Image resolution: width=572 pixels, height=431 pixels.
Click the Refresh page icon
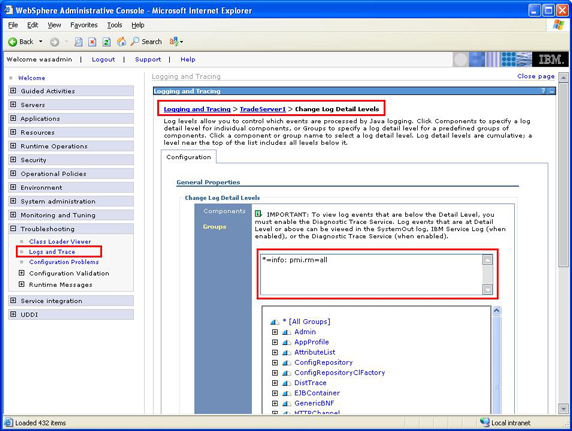point(106,42)
